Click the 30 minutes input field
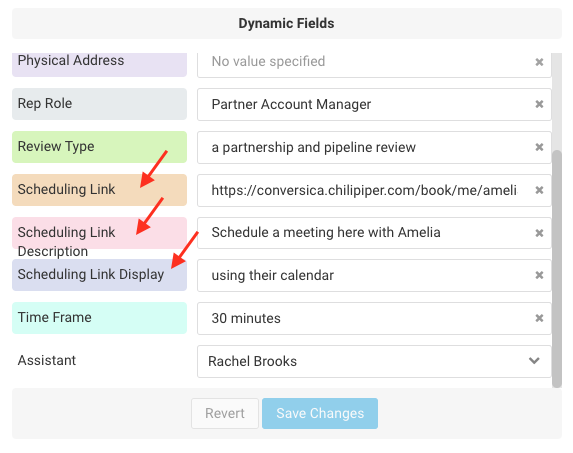Image resolution: width=573 pixels, height=453 pixels. (365, 318)
